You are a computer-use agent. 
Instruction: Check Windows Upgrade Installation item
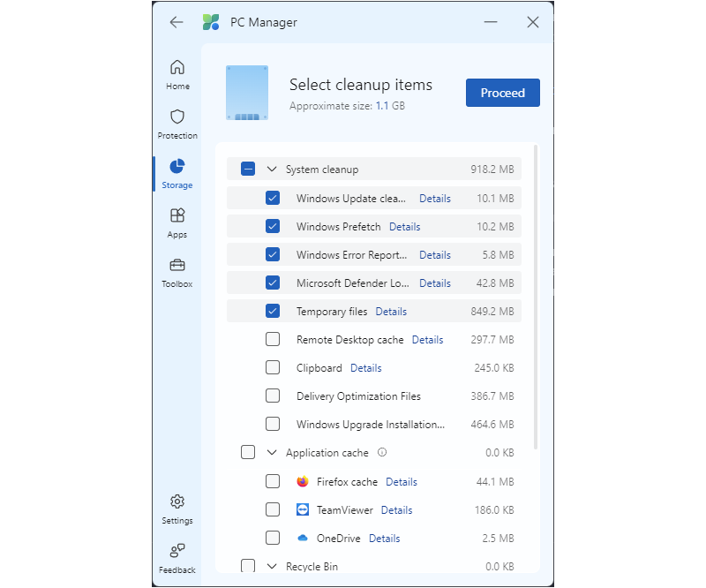coord(273,424)
